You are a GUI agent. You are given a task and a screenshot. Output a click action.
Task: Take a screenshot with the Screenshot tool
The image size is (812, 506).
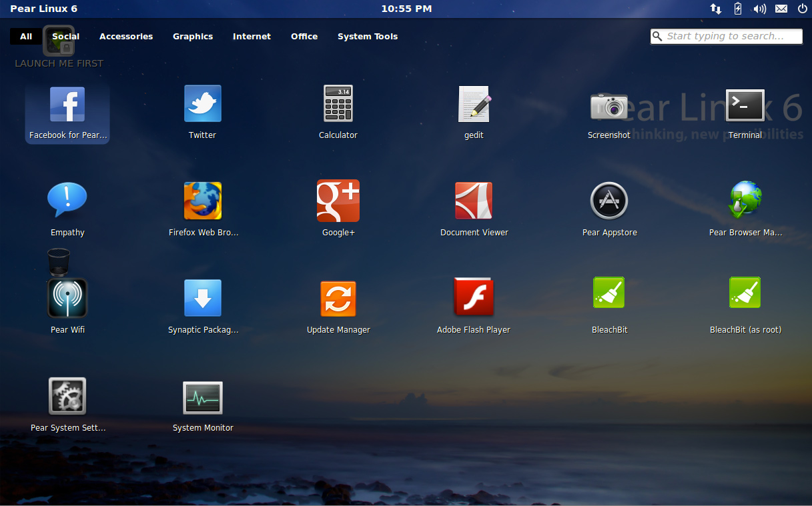[609, 112]
